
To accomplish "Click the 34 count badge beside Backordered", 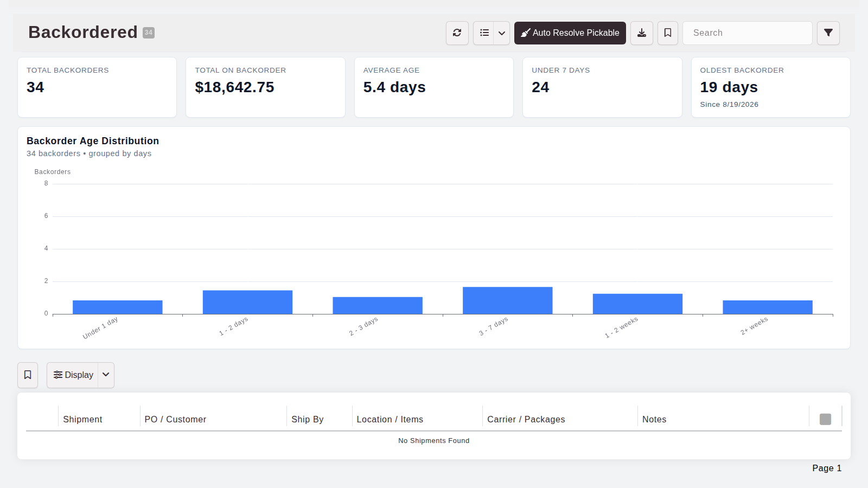I will pyautogui.click(x=149, y=33).
